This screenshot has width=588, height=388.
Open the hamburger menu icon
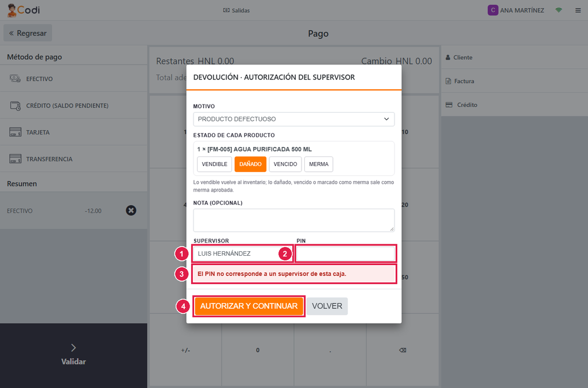click(578, 10)
